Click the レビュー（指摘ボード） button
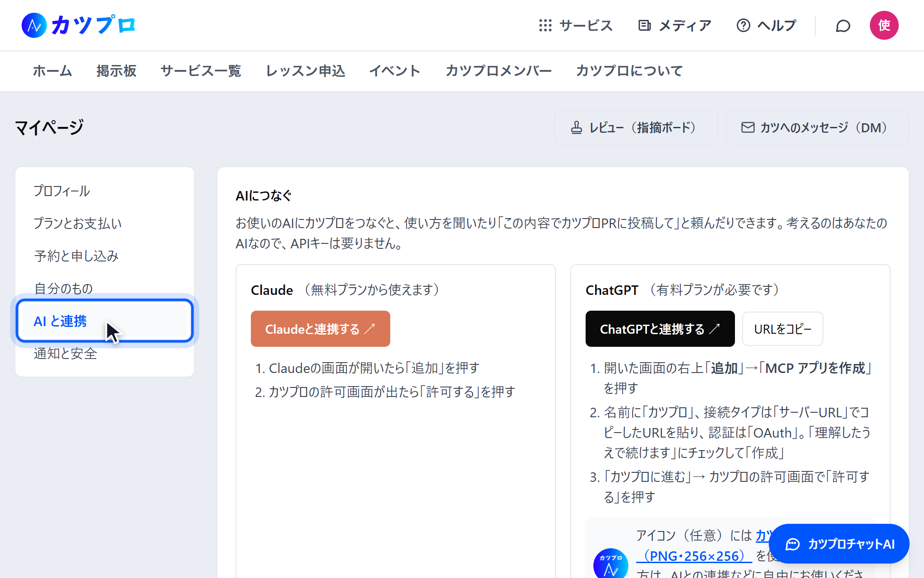Image resolution: width=924 pixels, height=578 pixels. (636, 127)
